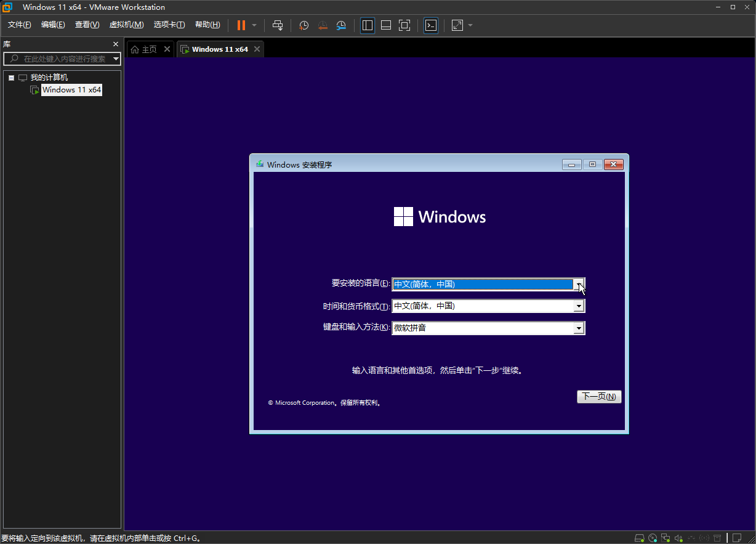Image resolution: width=756 pixels, height=544 pixels.
Task: Click the stretch guest display icon
Action: (457, 25)
